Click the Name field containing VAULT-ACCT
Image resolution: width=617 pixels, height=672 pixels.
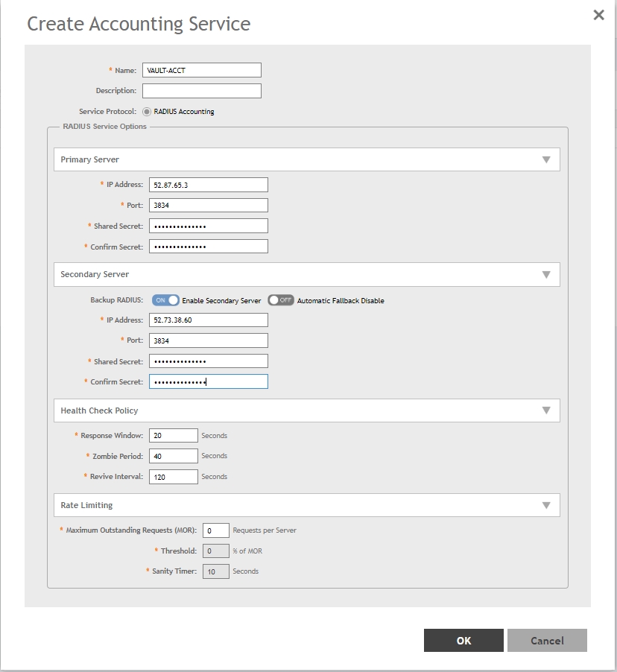coord(201,70)
